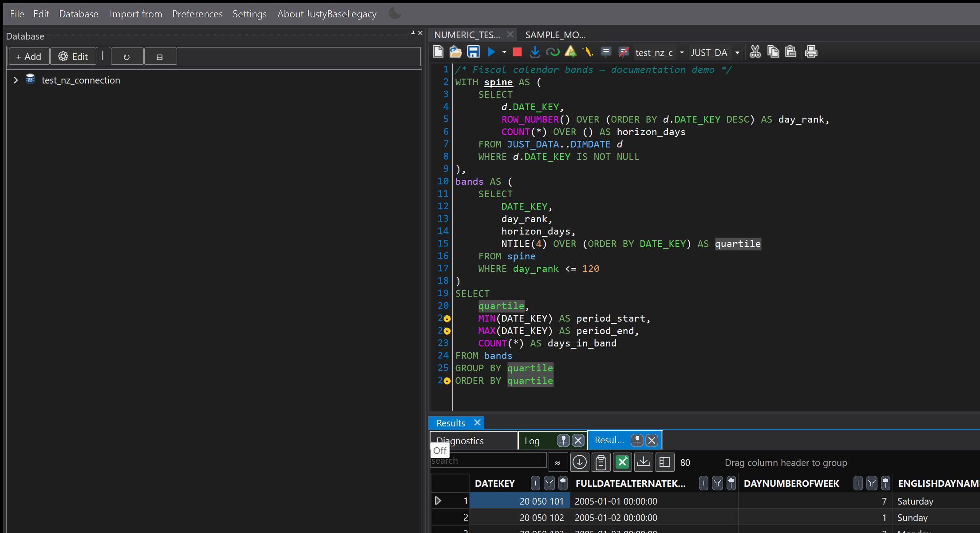Click the Edit connection button
The height and width of the screenshot is (533, 980).
click(73, 56)
